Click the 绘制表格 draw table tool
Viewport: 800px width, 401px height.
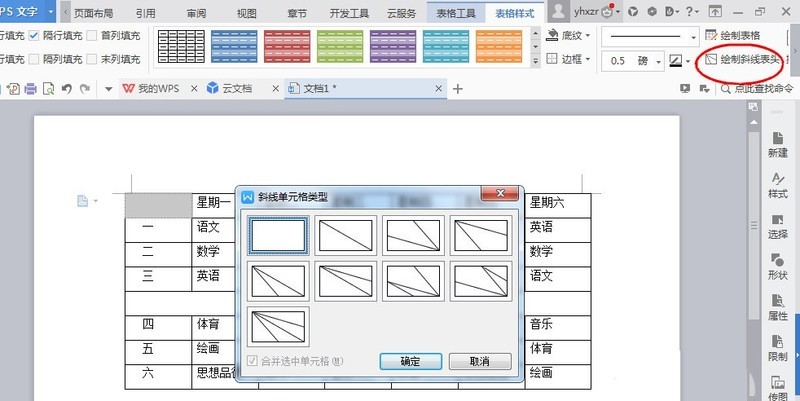pos(733,35)
